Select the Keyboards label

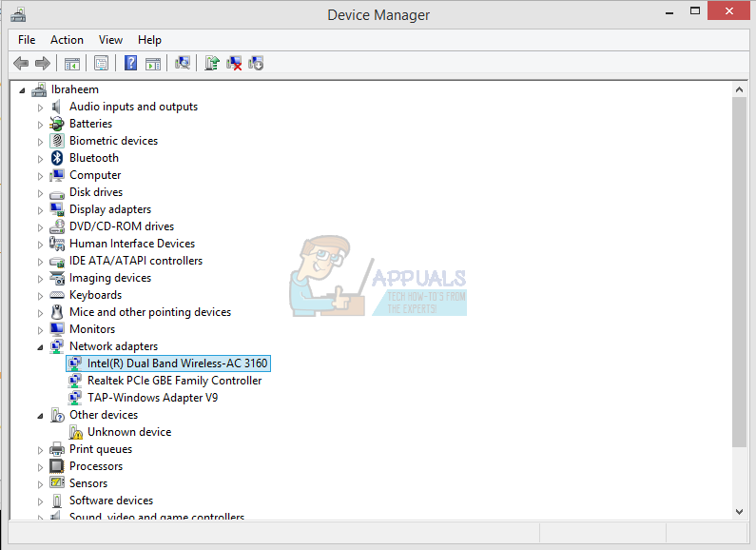coord(95,295)
